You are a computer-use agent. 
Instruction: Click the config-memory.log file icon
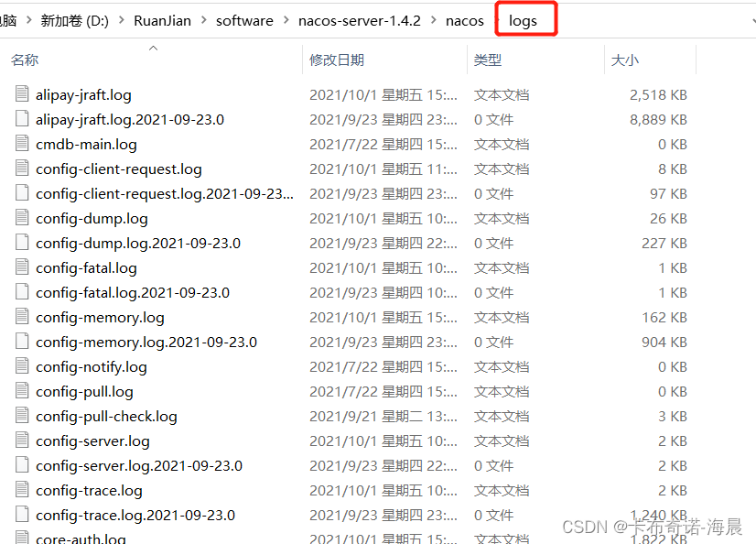[20, 317]
